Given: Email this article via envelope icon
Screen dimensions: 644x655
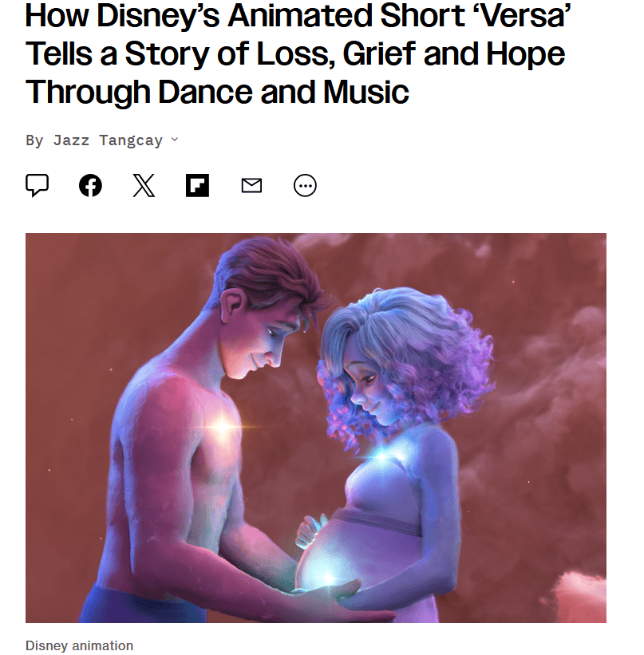Looking at the screenshot, I should (x=251, y=185).
